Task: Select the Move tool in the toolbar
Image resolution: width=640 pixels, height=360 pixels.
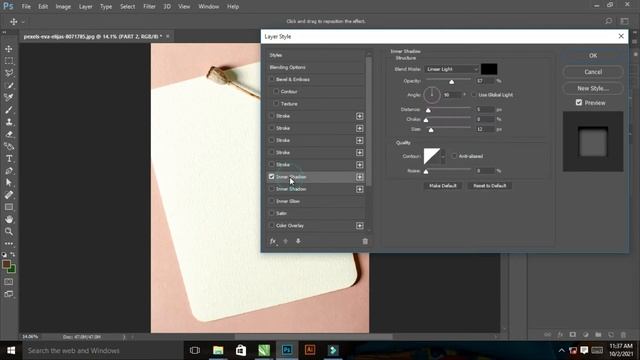Action: click(9, 49)
